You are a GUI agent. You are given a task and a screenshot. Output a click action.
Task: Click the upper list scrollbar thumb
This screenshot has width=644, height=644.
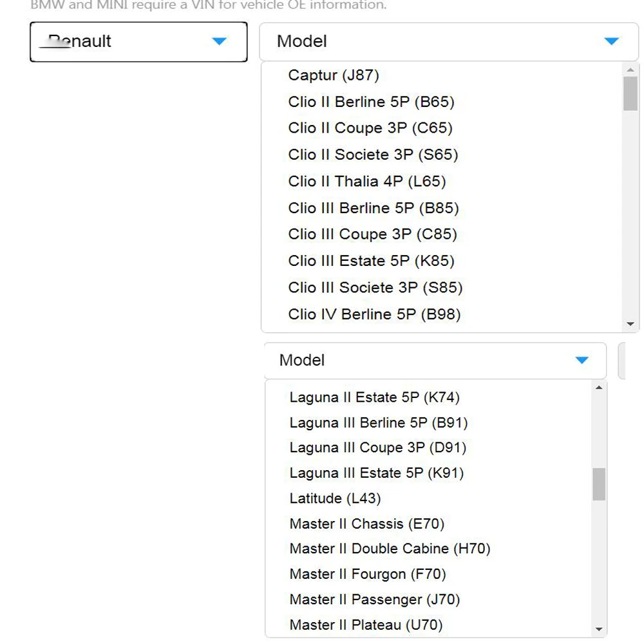point(630,94)
